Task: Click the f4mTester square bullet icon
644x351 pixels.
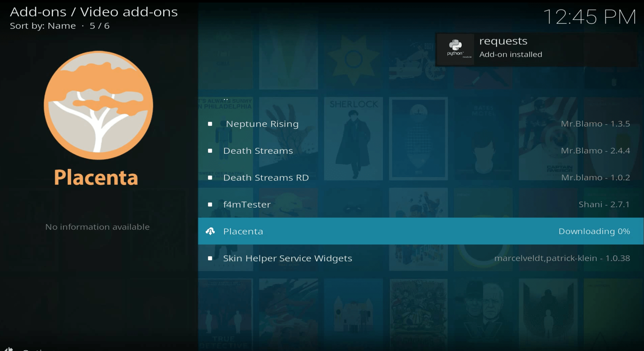Action: point(210,204)
